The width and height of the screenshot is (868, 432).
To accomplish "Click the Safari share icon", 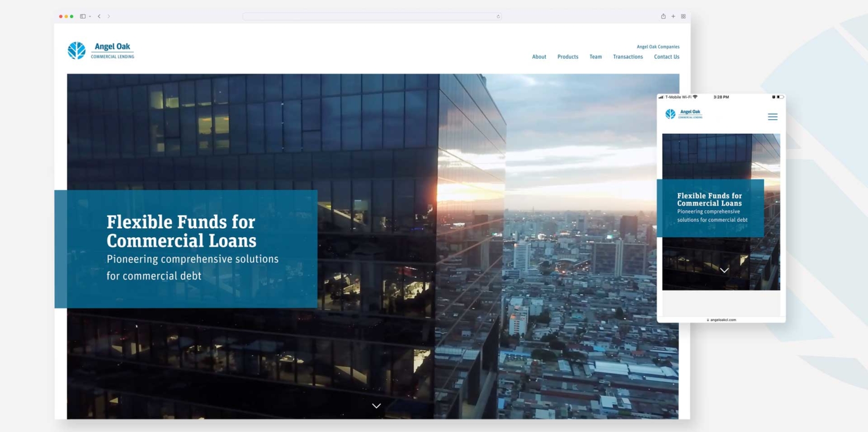I will pos(663,16).
